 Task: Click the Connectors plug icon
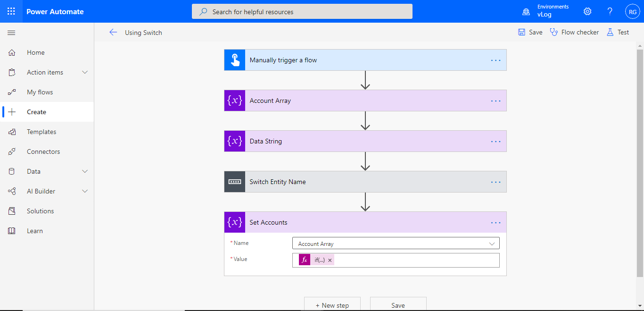[x=12, y=151]
